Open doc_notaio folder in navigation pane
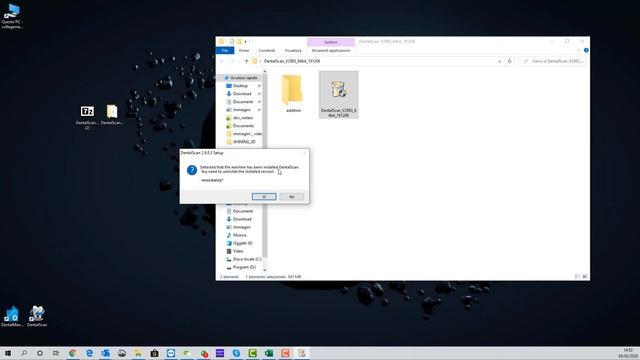The image size is (640, 360). point(242,118)
